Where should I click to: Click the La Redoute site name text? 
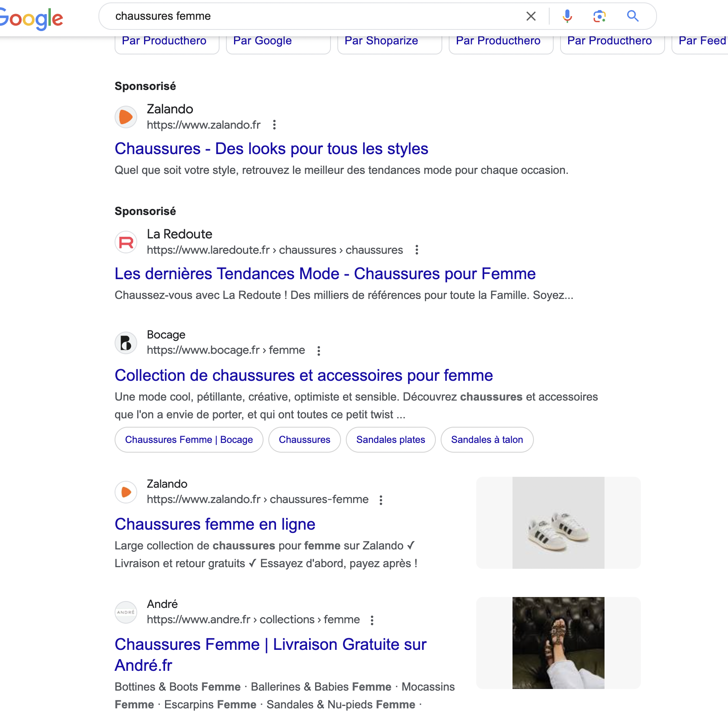[x=180, y=234]
